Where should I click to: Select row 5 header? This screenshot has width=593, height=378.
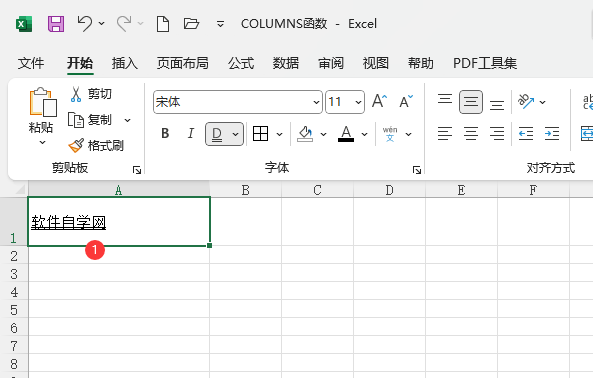(x=14, y=310)
